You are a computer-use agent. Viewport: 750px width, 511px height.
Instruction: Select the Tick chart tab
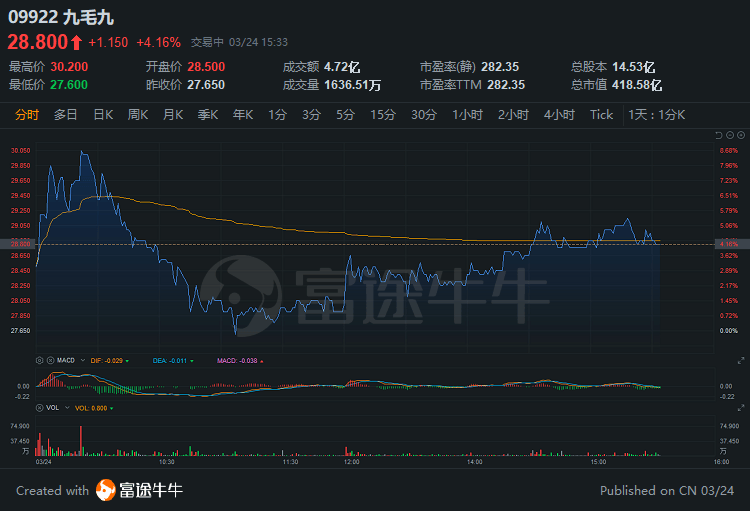click(x=601, y=115)
